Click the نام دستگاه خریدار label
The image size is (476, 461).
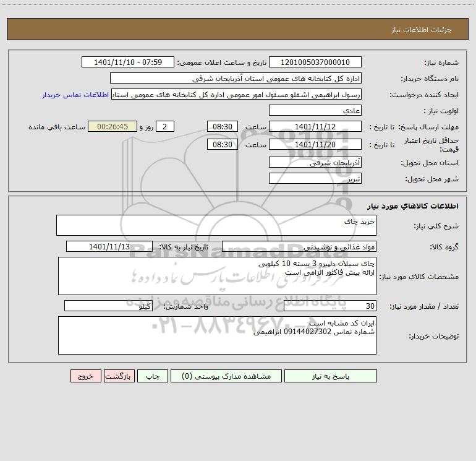430,79
